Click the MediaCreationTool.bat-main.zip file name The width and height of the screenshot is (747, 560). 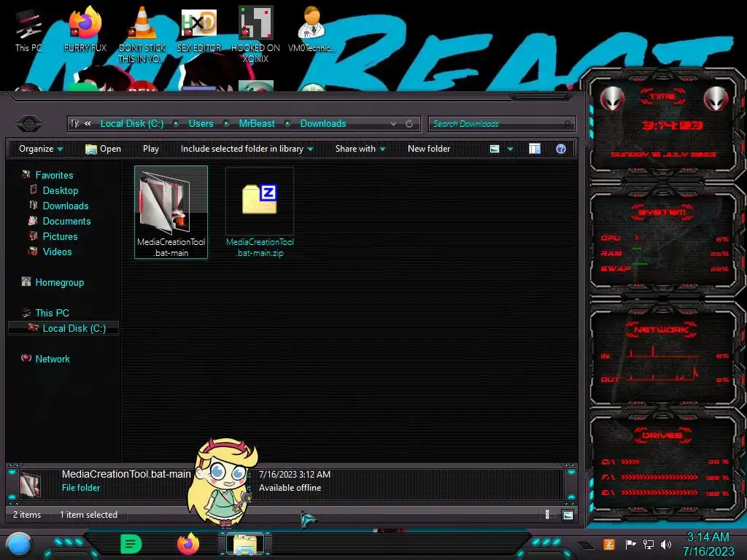point(260,247)
